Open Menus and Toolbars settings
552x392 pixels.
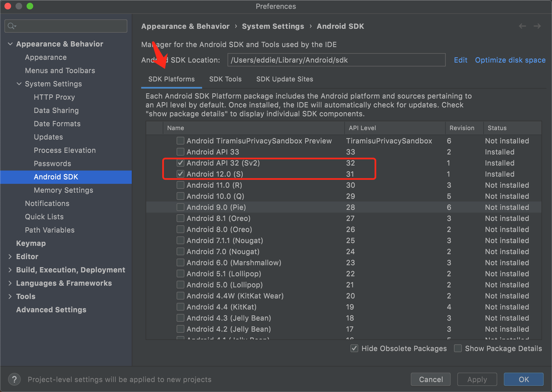click(60, 70)
